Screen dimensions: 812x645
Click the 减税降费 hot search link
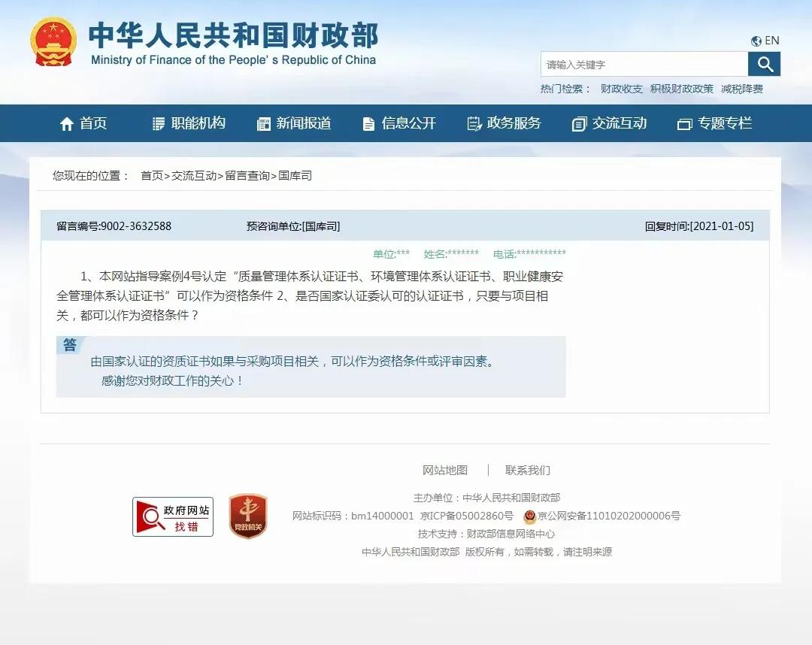(744, 89)
